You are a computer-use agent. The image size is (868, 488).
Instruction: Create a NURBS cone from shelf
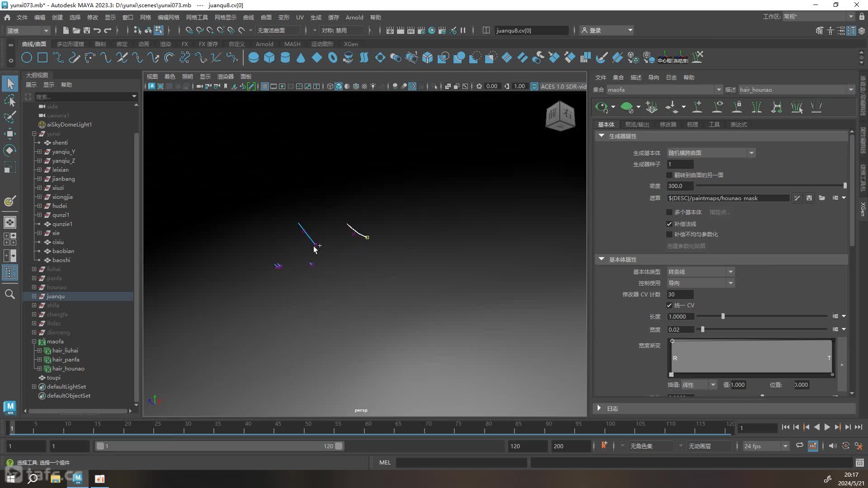pos(301,57)
